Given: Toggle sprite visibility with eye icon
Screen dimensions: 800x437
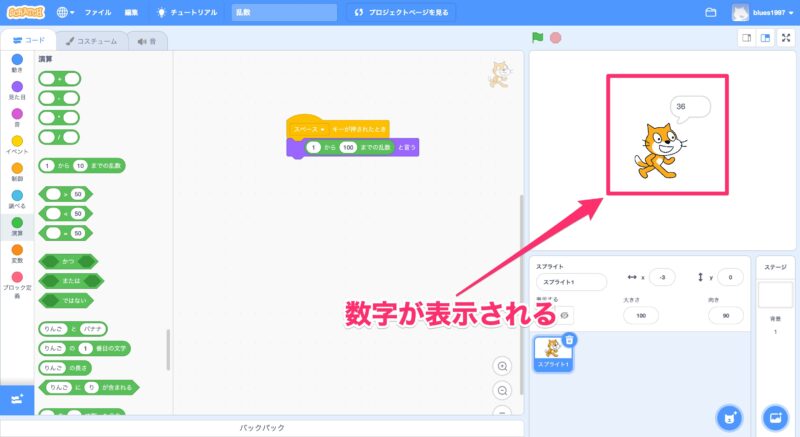Looking at the screenshot, I should tap(565, 315).
